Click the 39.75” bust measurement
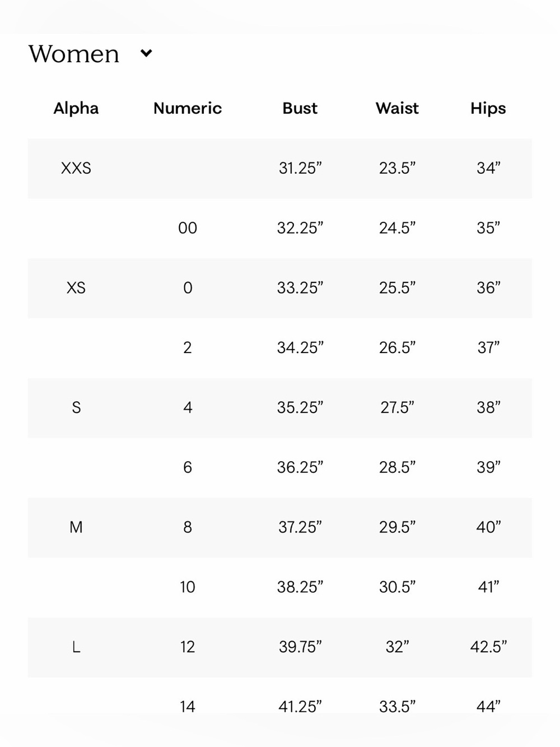The image size is (560, 747). point(300,647)
